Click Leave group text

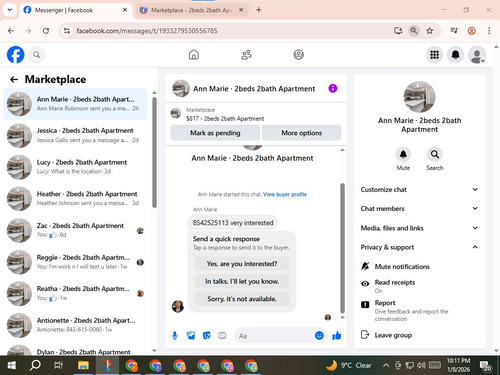[x=393, y=335]
